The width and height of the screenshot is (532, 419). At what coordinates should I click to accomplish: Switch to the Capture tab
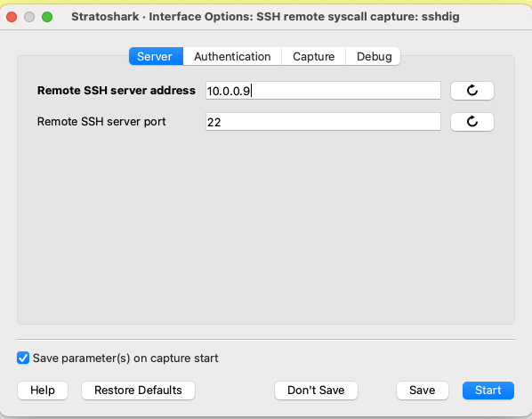(x=313, y=56)
